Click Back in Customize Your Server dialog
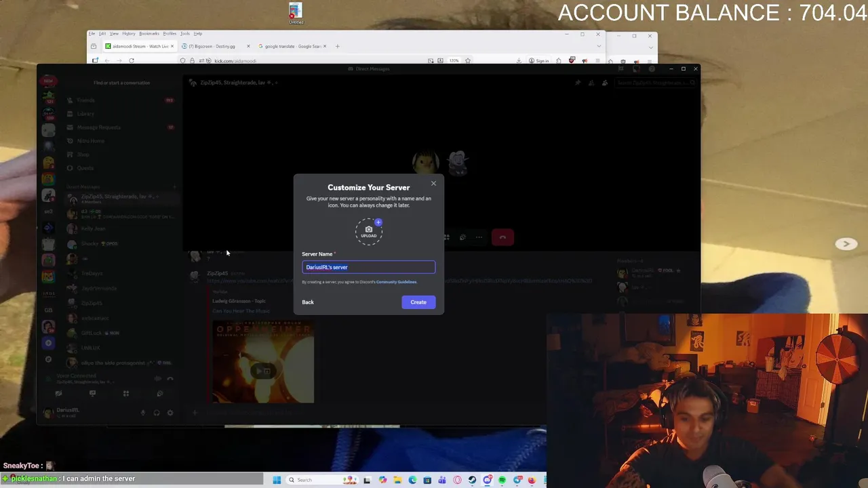Image resolution: width=868 pixels, height=488 pixels. point(308,302)
